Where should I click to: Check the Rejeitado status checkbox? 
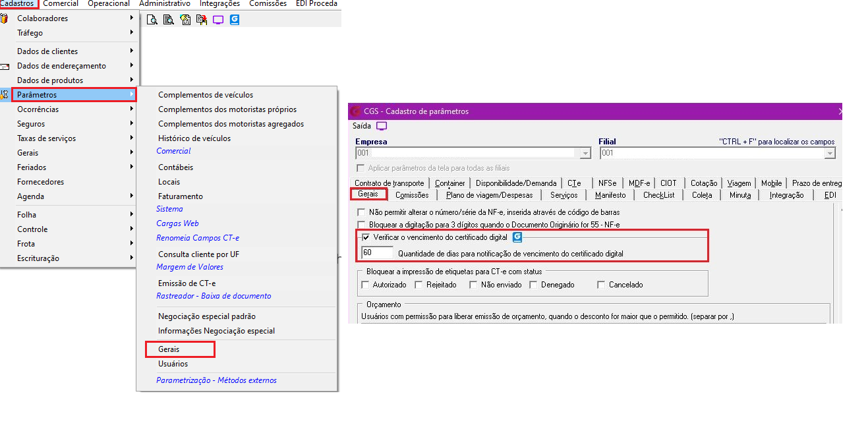coord(419,285)
